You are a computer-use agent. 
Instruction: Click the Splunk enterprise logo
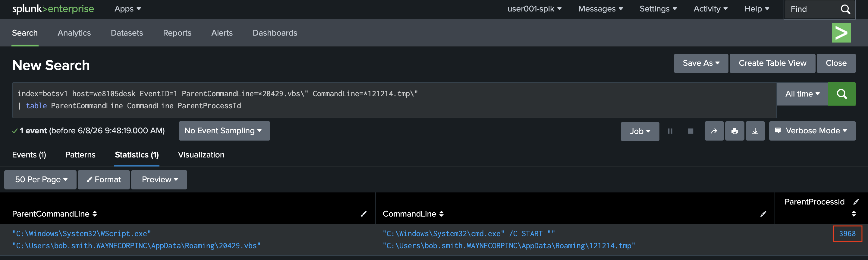pos(53,9)
